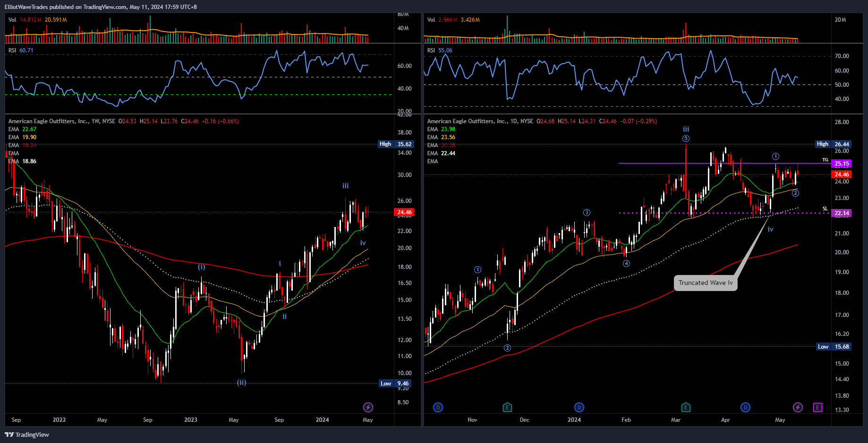
Task: Select the (i) wave label on the weekly chart
Action: [202, 267]
